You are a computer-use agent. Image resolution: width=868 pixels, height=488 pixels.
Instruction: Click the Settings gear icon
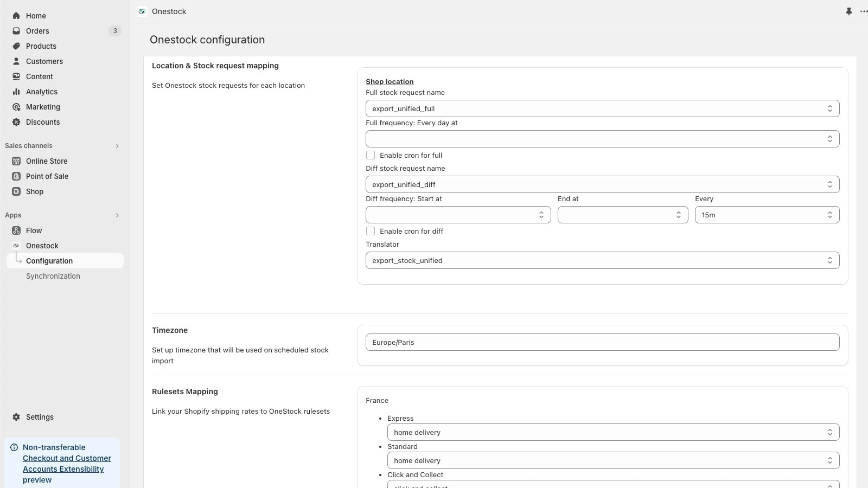tap(16, 417)
